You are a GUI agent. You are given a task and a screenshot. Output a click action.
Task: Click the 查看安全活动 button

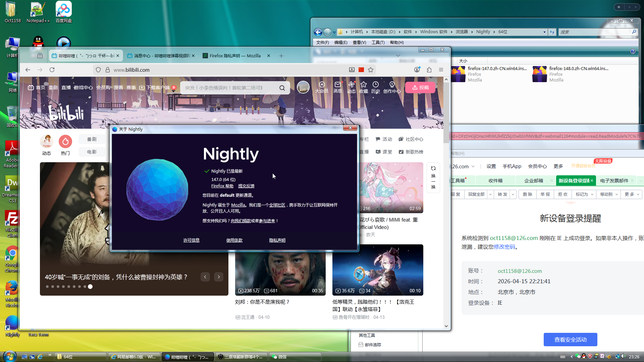pos(570,340)
